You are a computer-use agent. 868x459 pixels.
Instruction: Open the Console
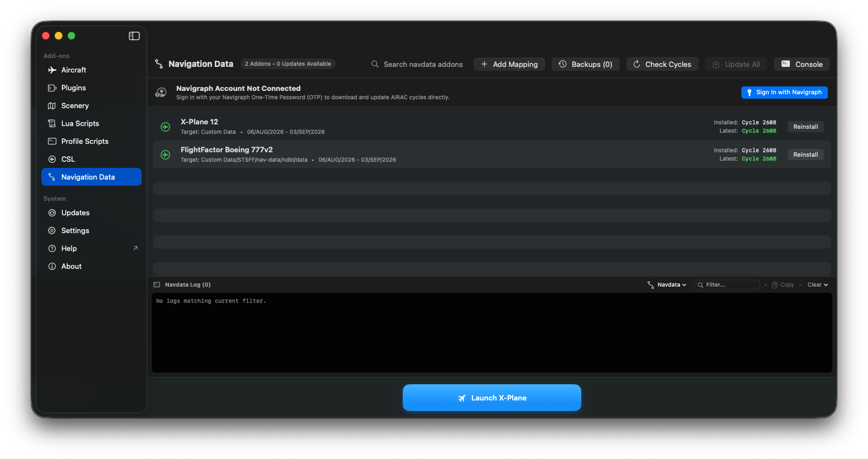pyautogui.click(x=802, y=64)
